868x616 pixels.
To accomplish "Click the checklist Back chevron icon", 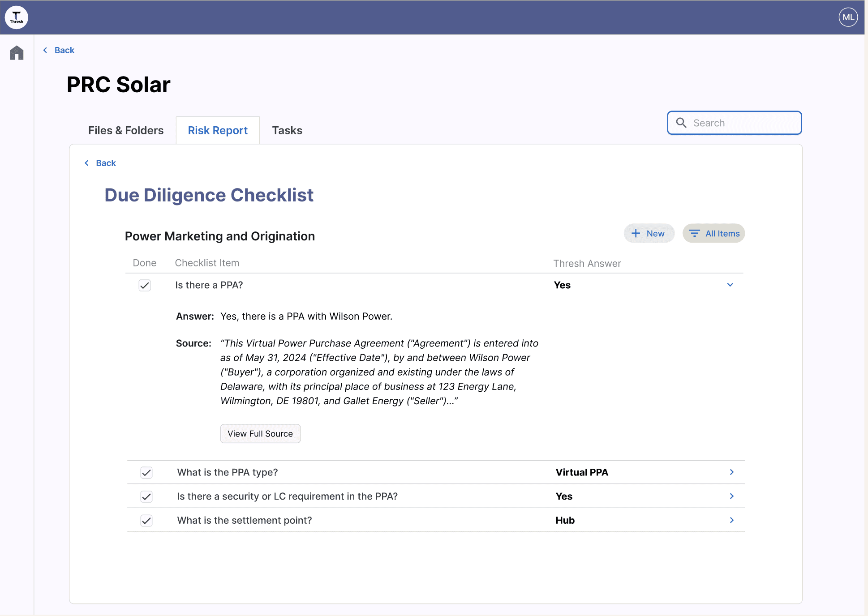I will (87, 163).
